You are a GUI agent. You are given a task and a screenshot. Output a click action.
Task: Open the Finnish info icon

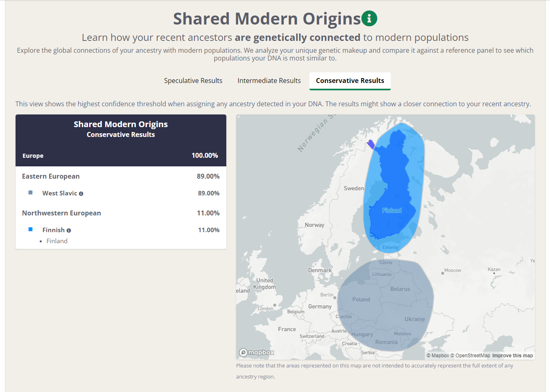69,231
